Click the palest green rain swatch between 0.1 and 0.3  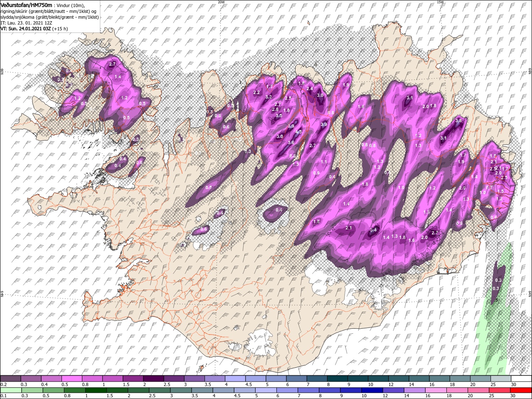click(x=11, y=390)
